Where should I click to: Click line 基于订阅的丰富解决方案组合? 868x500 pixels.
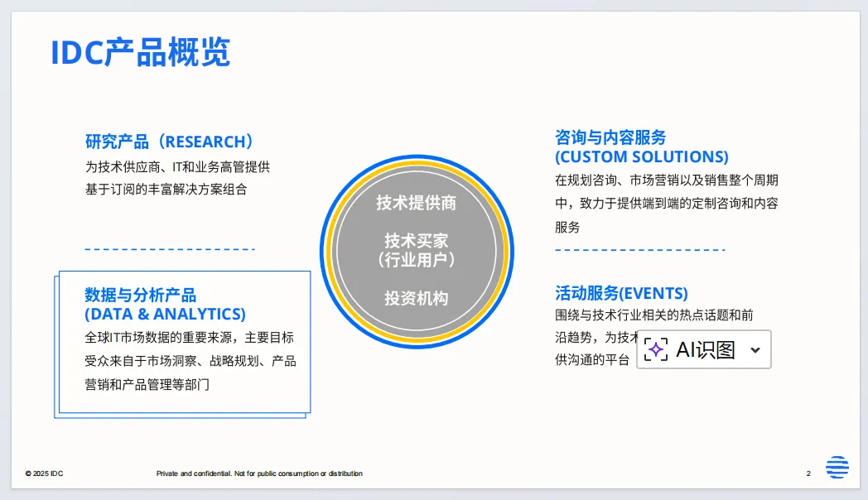[x=166, y=190]
